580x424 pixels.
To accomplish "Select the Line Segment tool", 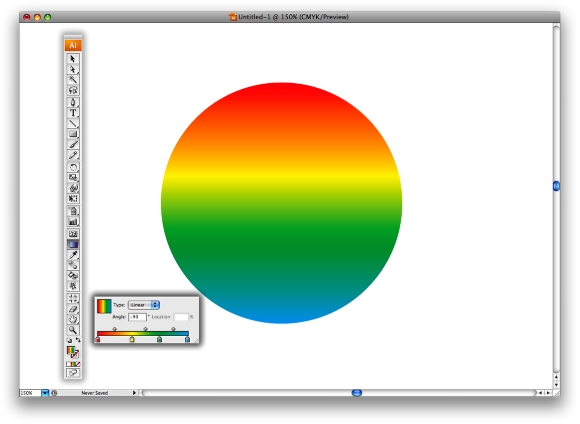I will tap(73, 123).
